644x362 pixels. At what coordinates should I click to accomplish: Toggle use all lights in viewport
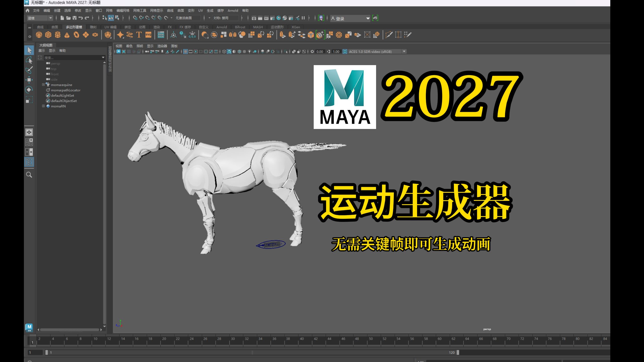(x=249, y=52)
